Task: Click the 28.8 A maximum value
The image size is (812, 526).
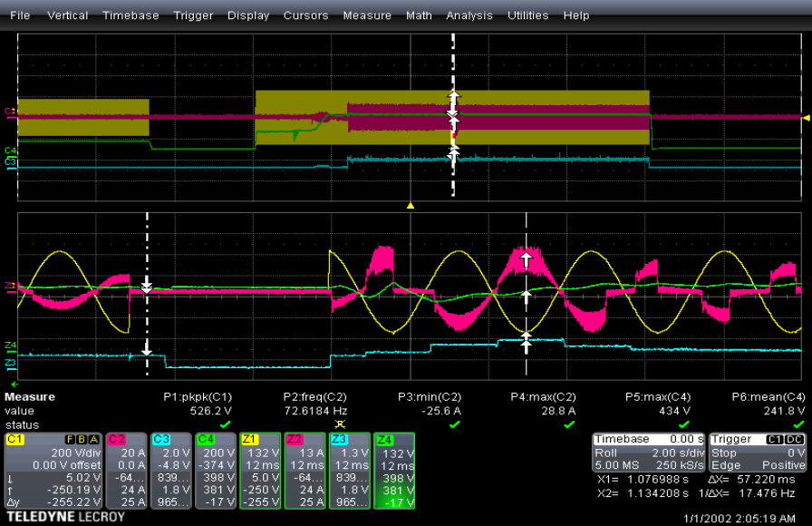Action: (558, 411)
